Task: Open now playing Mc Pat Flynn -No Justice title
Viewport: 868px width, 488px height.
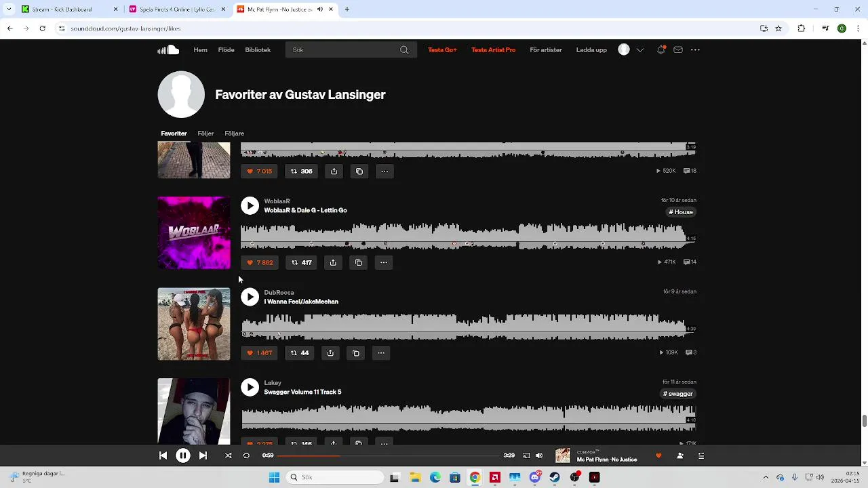Action: coord(607,460)
